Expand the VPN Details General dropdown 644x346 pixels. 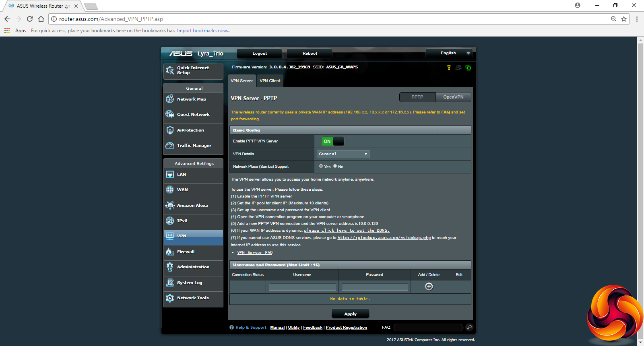coord(343,154)
